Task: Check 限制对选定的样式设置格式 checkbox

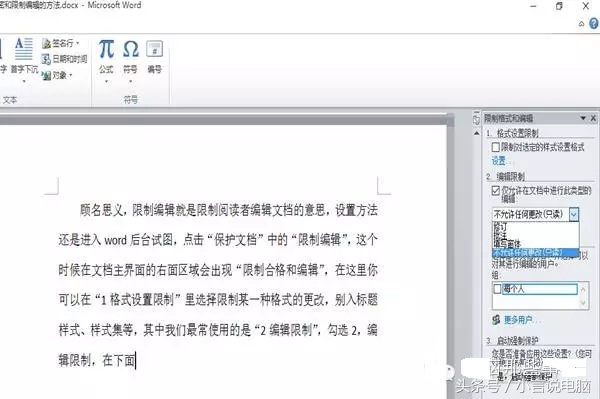Action: point(496,147)
